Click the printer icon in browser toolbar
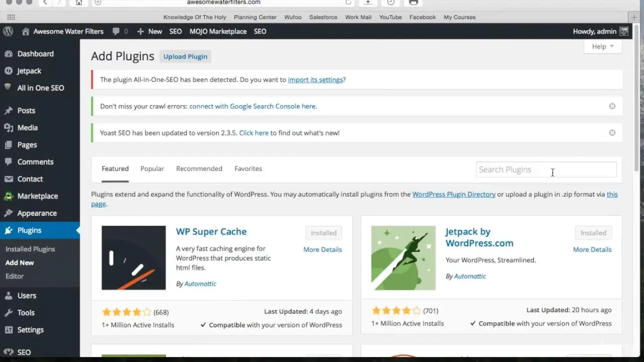Screen dimensions: 644x362 coord(414,2)
